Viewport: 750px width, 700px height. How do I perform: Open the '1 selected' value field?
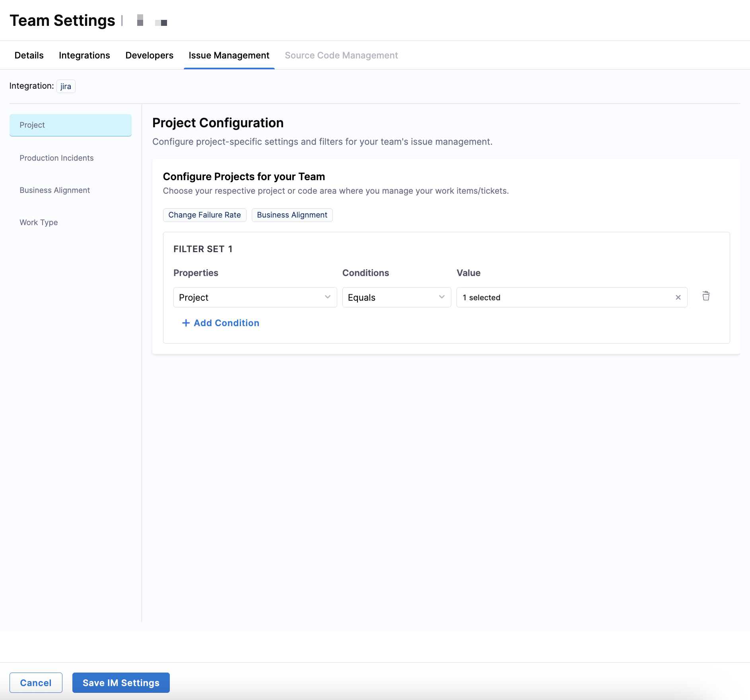(565, 297)
